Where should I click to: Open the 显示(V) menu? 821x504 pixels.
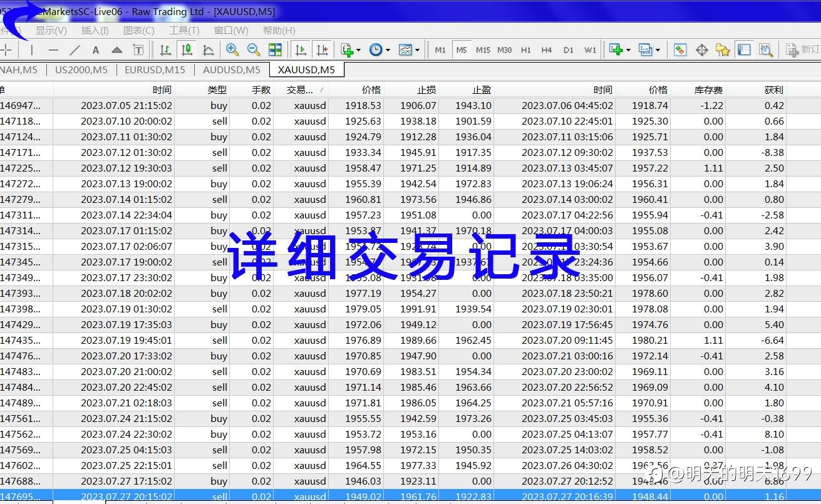point(51,30)
